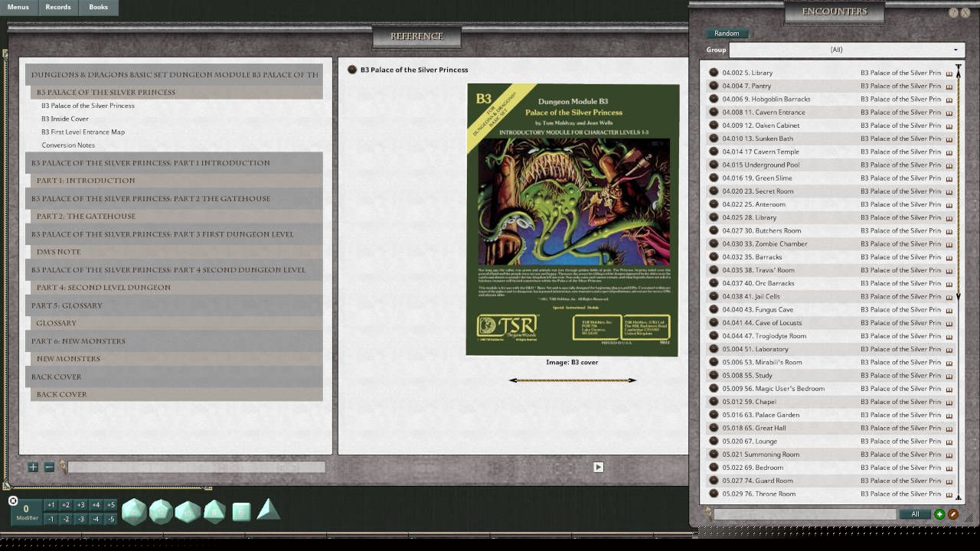Click the modifier reset icon

coord(13,501)
